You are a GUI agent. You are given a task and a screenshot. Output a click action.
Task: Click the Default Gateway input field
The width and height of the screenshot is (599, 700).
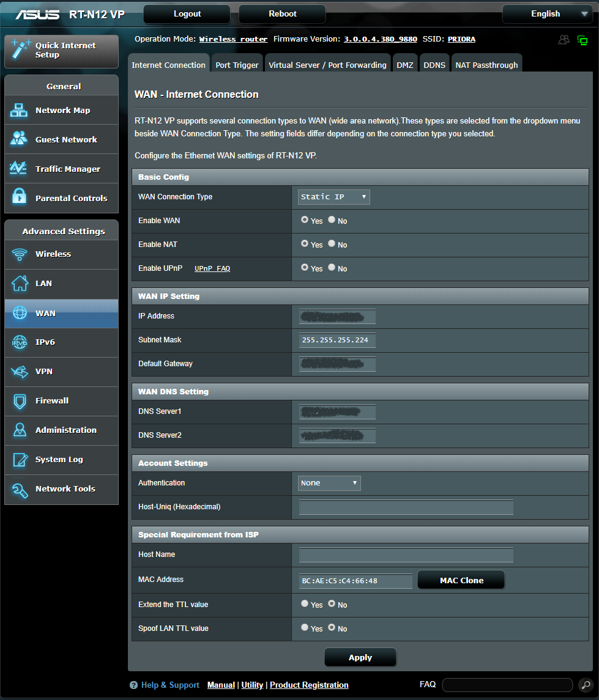[x=337, y=364]
